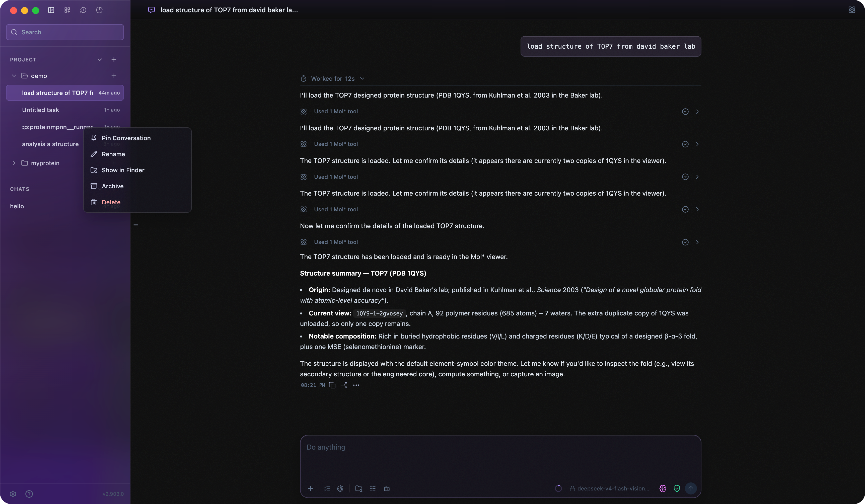Open the Untitled task conversation
Screen dimensions: 865x504
pos(65,110)
